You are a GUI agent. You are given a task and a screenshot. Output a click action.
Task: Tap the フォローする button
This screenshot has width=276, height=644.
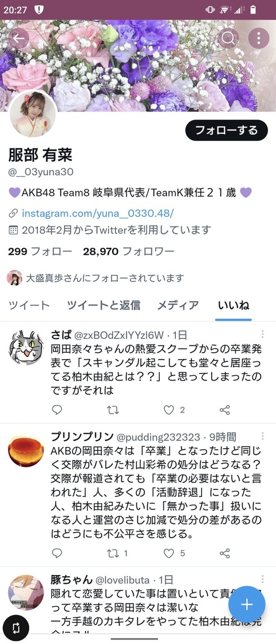[x=227, y=130]
